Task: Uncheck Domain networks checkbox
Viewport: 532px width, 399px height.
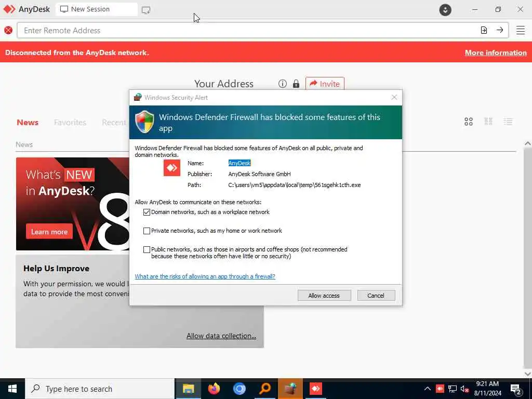Action: tap(147, 212)
